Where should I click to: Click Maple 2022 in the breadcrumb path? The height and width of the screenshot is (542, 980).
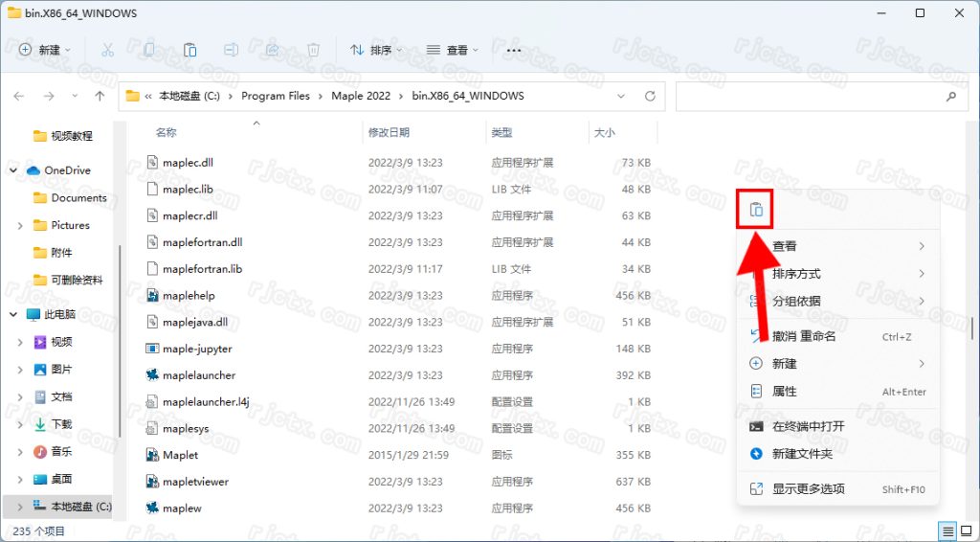tap(361, 97)
